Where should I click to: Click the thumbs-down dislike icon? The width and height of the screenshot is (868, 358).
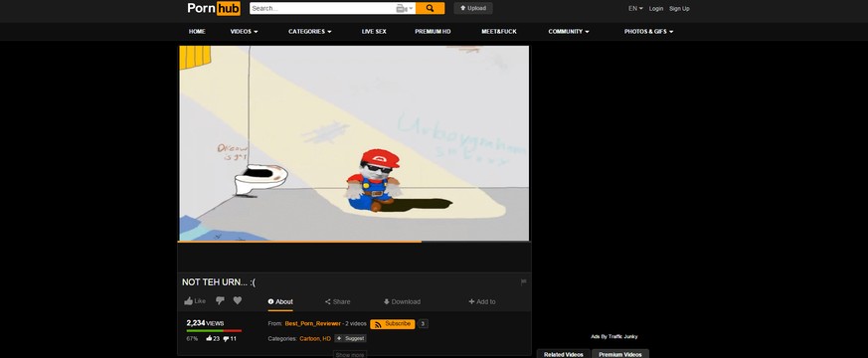pyautogui.click(x=220, y=301)
